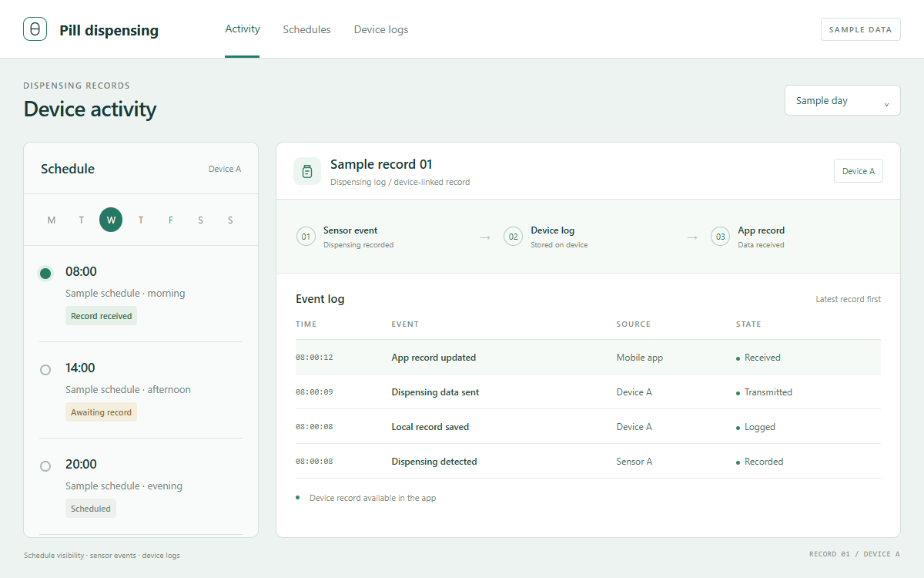Click the Sample schedule · morning text
The width and height of the screenshot is (924, 578).
pos(125,294)
